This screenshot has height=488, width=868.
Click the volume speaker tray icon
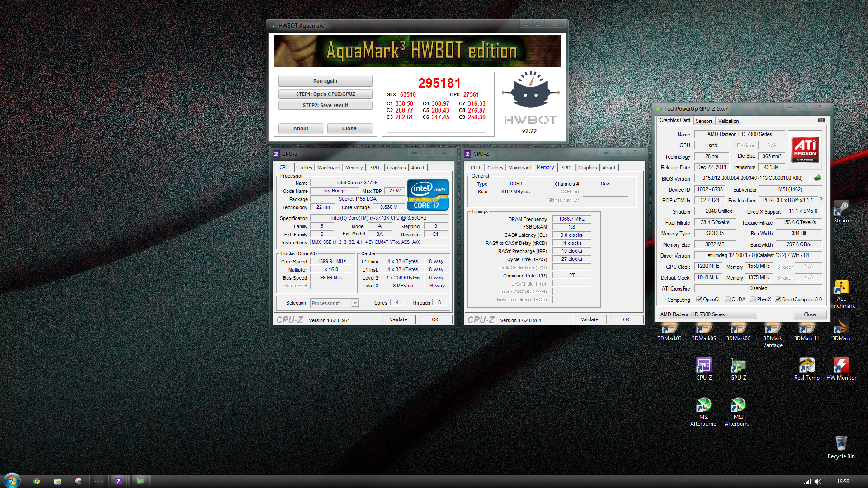pyautogui.click(x=818, y=482)
